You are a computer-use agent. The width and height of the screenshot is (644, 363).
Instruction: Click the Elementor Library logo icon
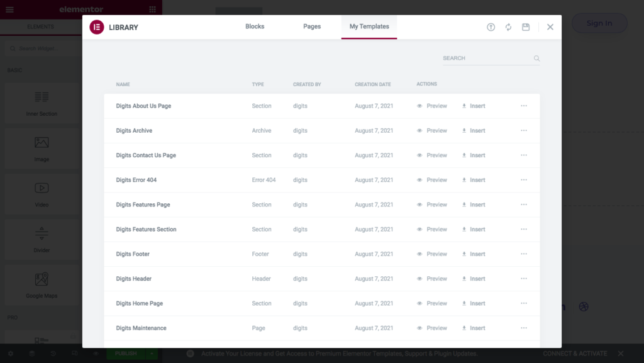pyautogui.click(x=96, y=27)
